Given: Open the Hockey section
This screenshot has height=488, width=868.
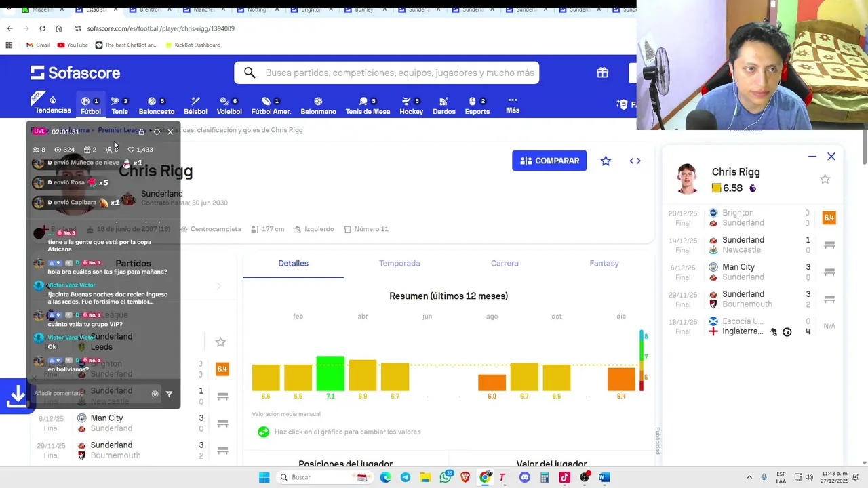Looking at the screenshot, I should point(411,106).
